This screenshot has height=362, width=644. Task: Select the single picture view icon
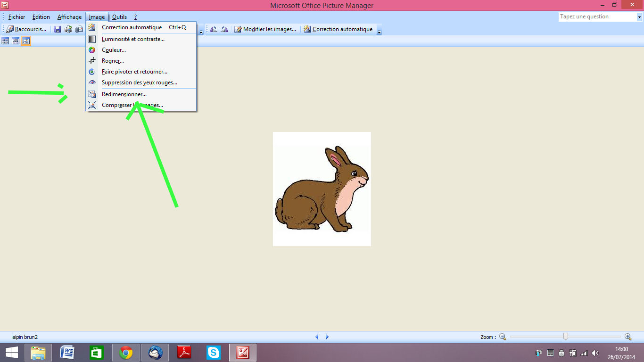pos(26,41)
